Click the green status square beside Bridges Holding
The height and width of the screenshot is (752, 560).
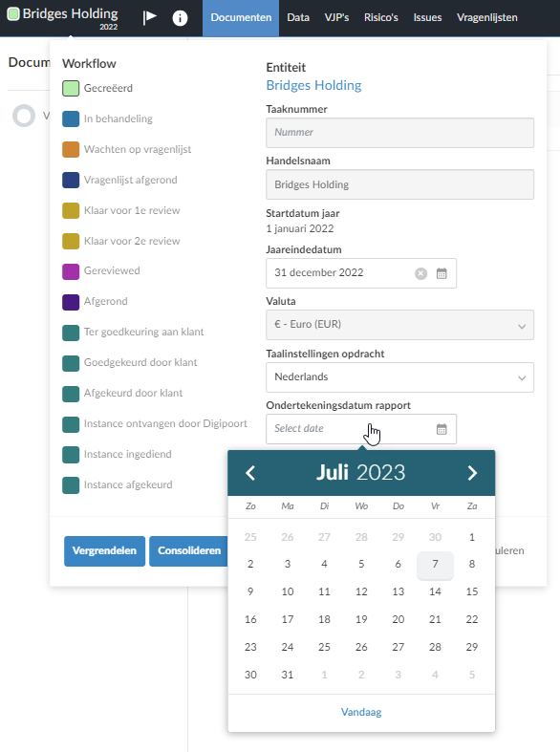(x=13, y=13)
